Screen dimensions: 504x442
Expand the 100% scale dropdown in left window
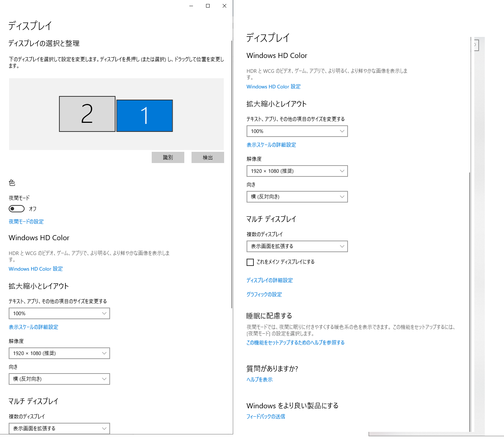tap(59, 313)
